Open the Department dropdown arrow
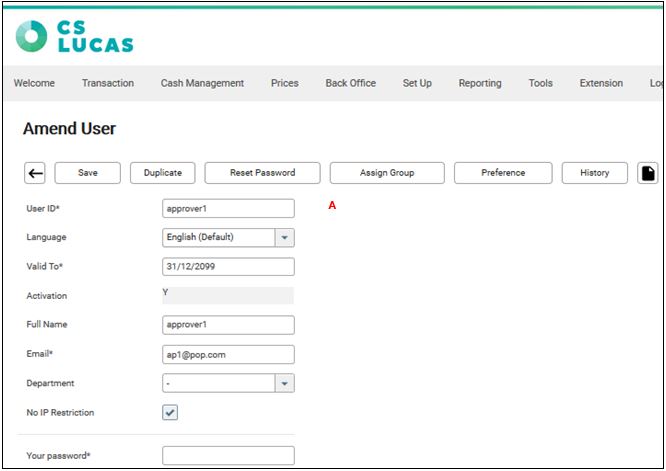 click(x=284, y=383)
